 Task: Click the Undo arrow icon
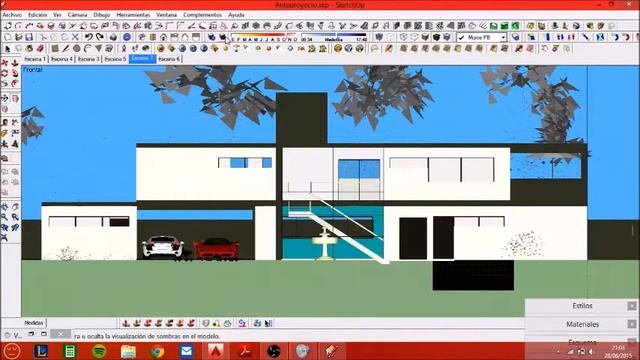[88, 37]
